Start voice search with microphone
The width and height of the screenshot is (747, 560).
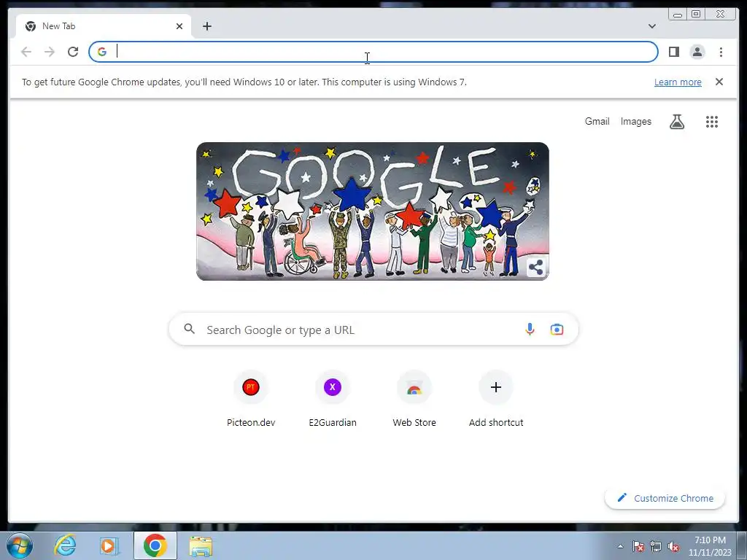530,329
